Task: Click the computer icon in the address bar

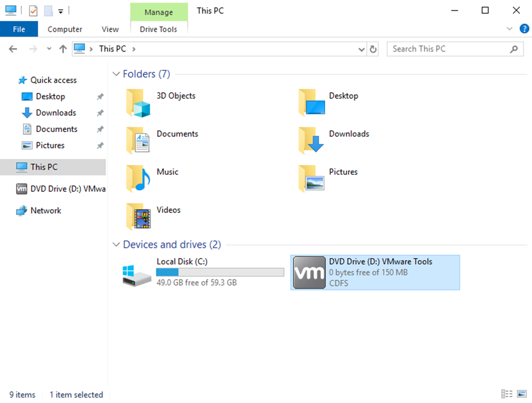Action: 80,49
